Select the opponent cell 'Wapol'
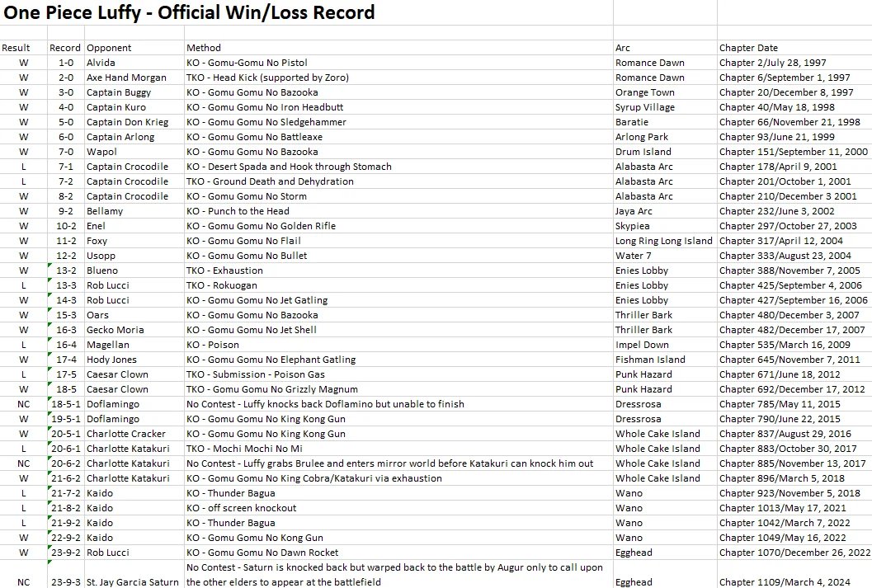Screen dimensions: 872x588 pyautogui.click(x=134, y=152)
